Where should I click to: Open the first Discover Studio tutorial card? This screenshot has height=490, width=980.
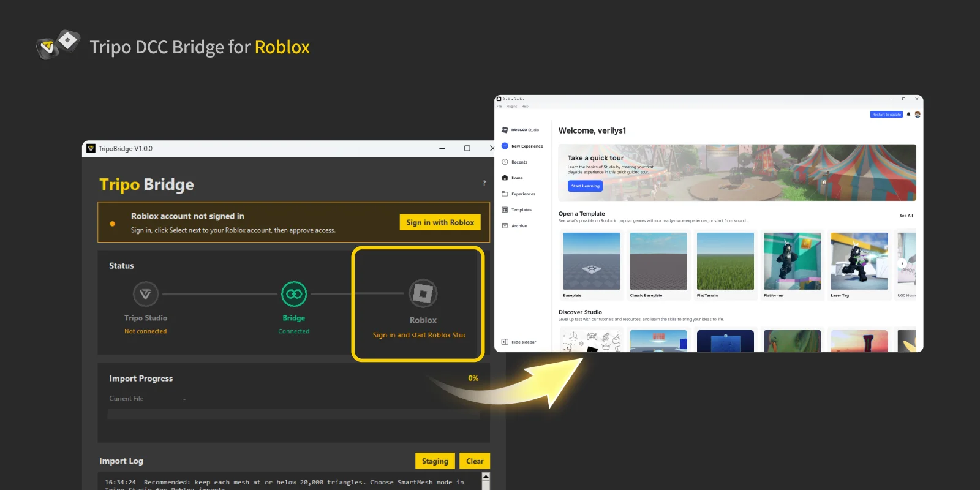tap(591, 341)
